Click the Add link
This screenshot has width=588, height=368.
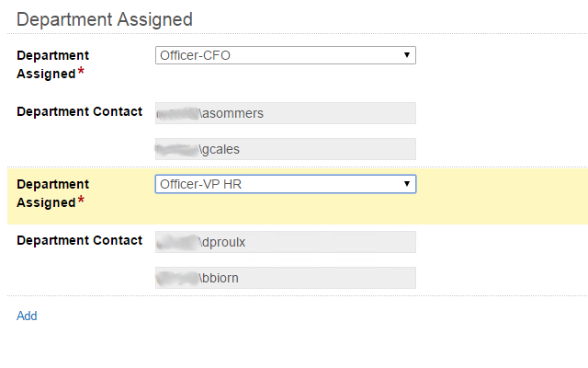[27, 316]
